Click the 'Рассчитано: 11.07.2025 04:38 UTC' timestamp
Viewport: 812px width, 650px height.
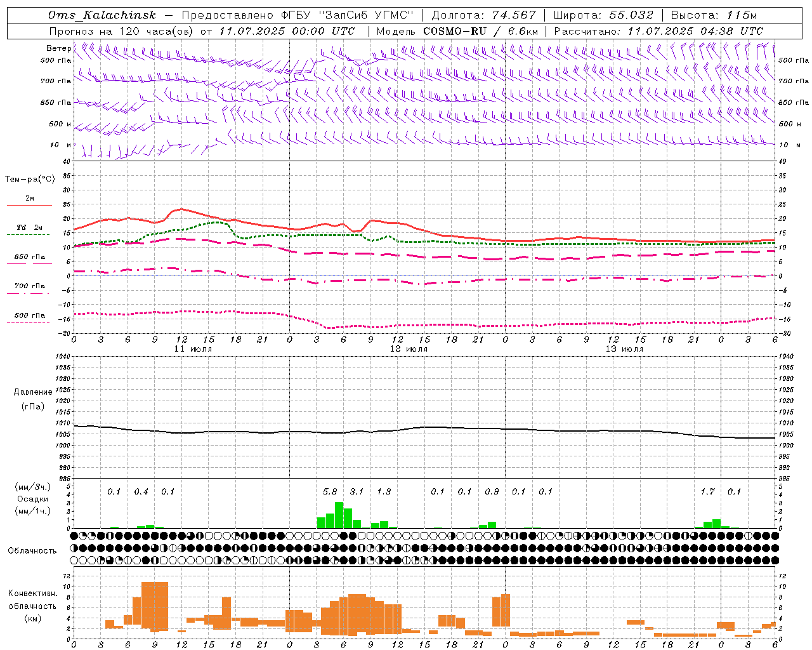pos(658,31)
